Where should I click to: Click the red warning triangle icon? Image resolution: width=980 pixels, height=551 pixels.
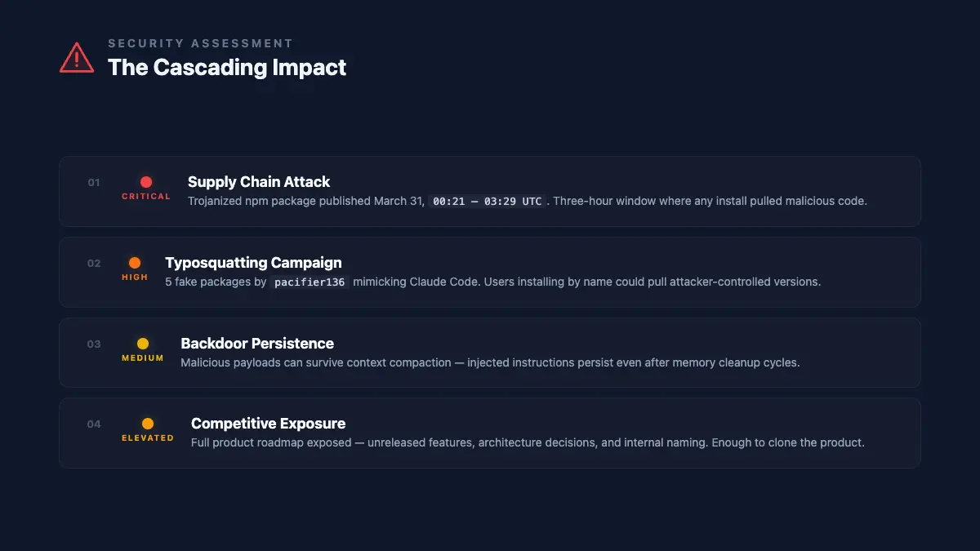click(76, 58)
